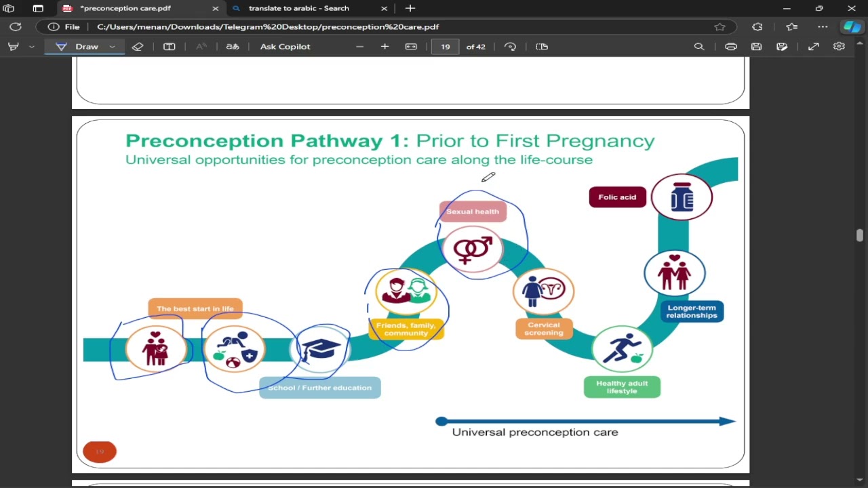Click the 'Healthy adult lifestyle' label
Screen dimensions: 868x488
point(622,387)
